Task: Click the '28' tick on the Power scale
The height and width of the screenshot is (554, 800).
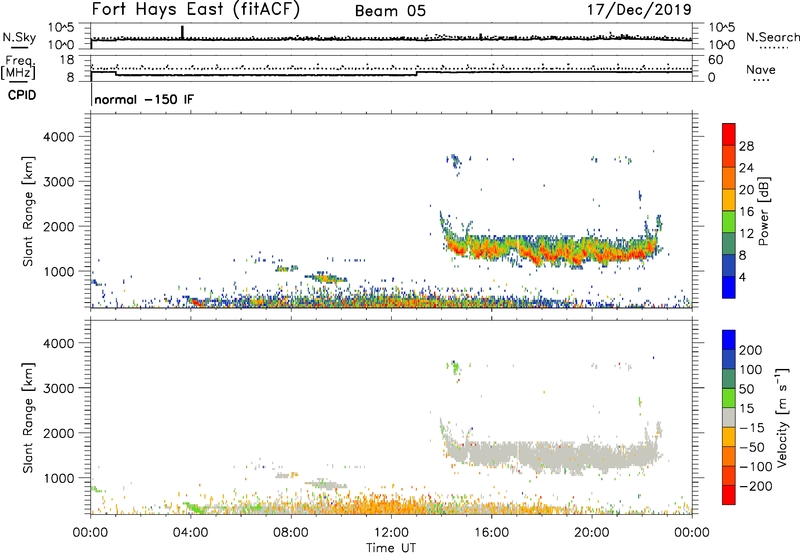Action: (746, 146)
